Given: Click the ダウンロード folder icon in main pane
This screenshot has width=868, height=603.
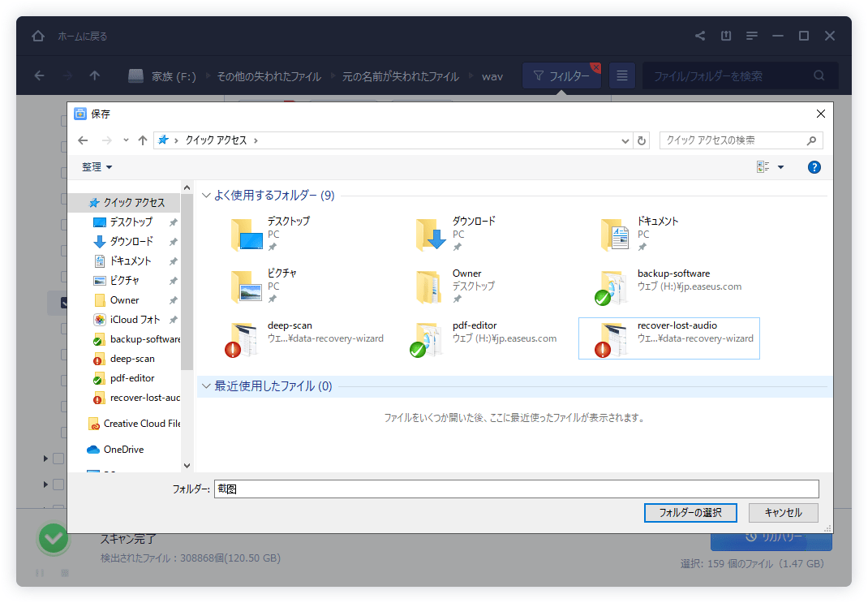Looking at the screenshot, I should pos(432,235).
